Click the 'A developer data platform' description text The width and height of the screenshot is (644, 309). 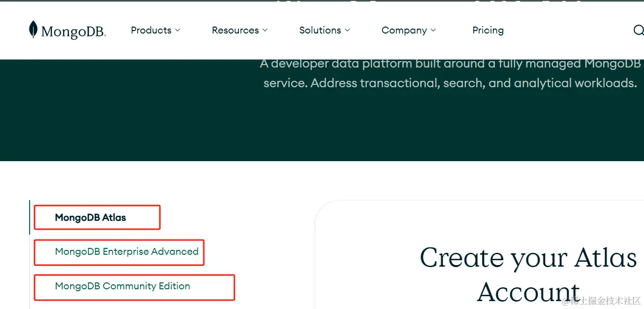pos(450,73)
